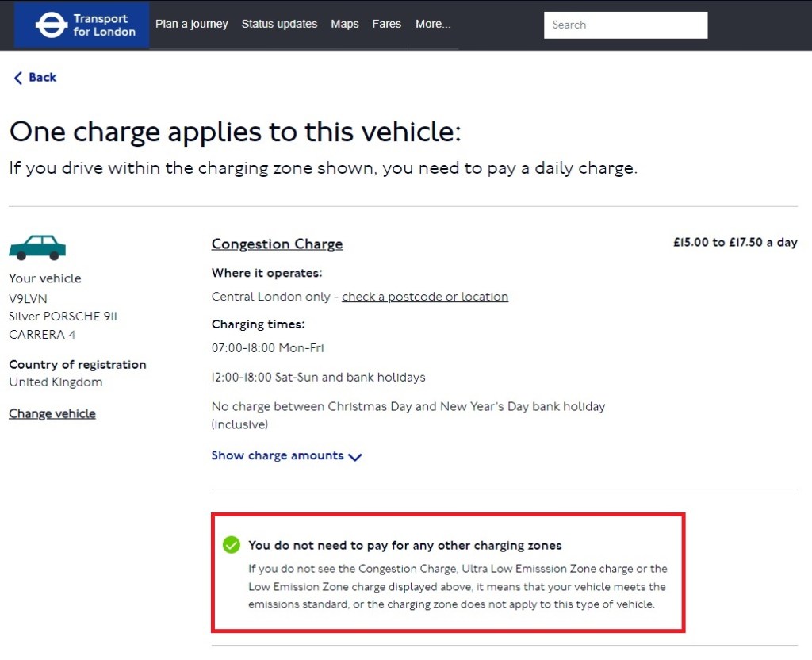
Task: Click the no other charging zones message heading
Action: [x=404, y=546]
